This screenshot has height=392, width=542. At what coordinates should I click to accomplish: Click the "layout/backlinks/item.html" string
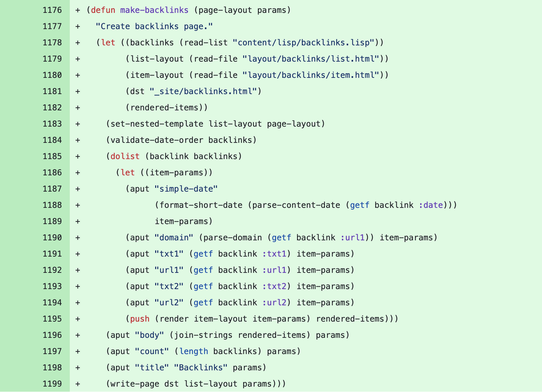pos(310,75)
